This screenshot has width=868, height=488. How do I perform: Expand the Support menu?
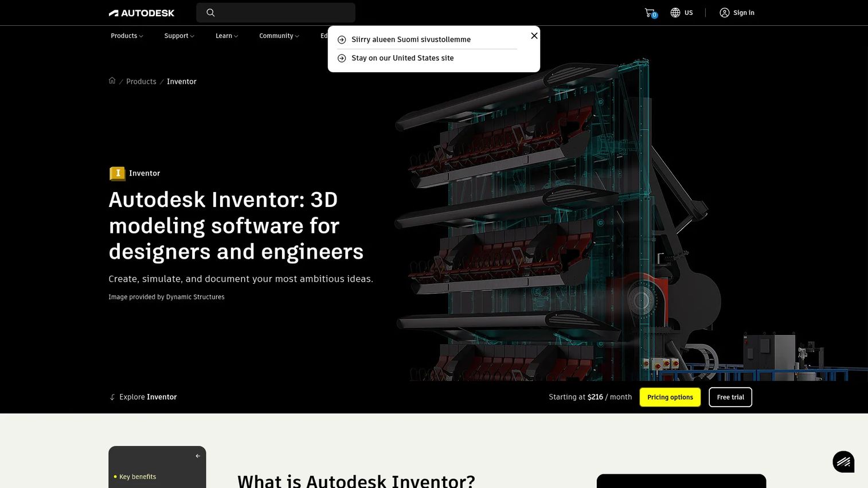click(x=179, y=36)
